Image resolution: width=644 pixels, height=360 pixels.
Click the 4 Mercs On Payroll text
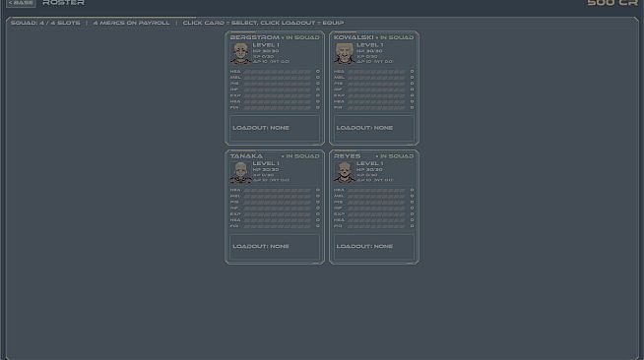pyautogui.click(x=131, y=23)
